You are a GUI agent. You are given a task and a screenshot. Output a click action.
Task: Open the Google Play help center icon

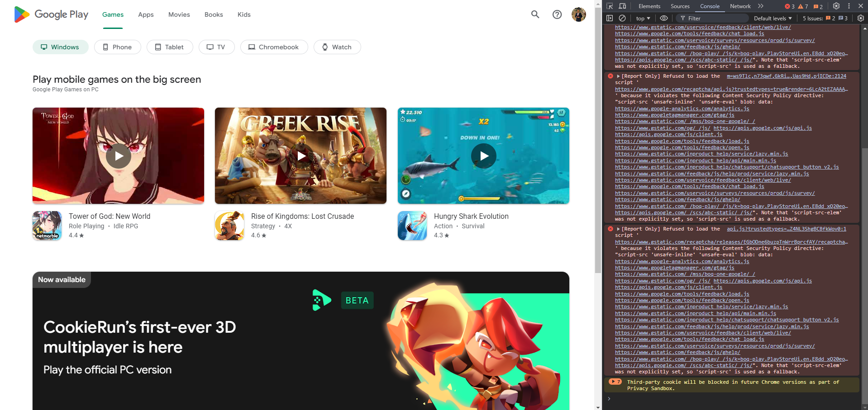557,14
